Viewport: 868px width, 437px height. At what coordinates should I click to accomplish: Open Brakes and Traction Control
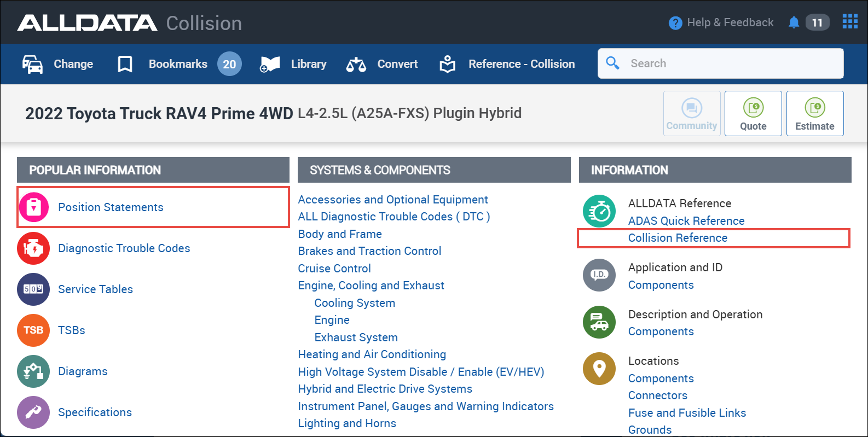click(369, 251)
